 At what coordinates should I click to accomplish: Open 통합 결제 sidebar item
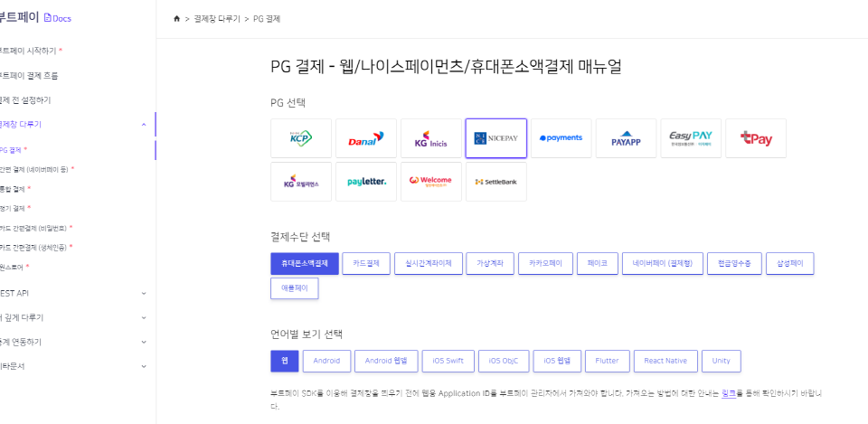click(12, 189)
